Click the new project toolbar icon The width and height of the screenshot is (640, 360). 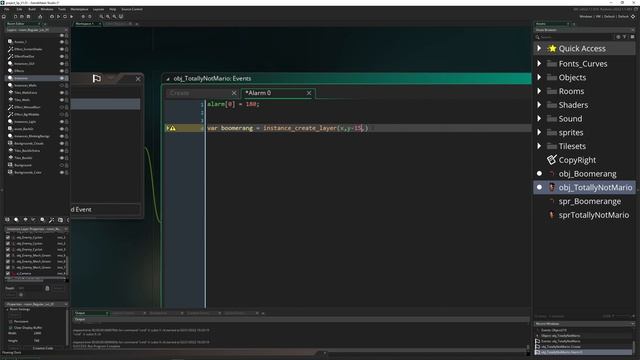[x=16, y=17]
